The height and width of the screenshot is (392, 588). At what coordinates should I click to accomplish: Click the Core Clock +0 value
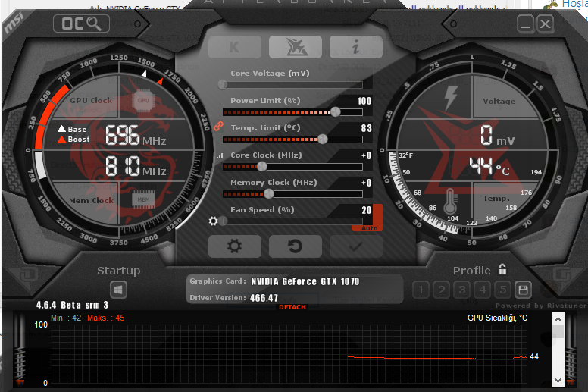367,155
